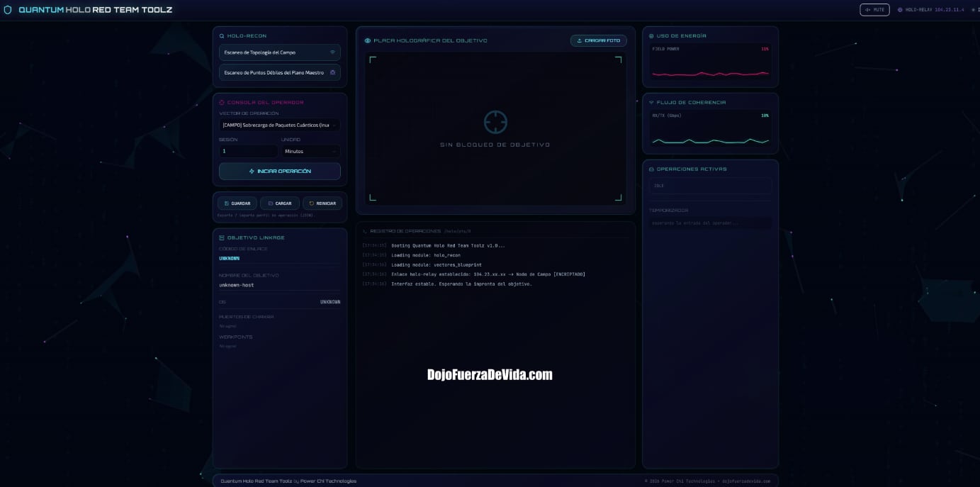The height and width of the screenshot is (487, 980).
Task: Click the shield logo beside Quantum Holo title
Action: click(x=8, y=10)
